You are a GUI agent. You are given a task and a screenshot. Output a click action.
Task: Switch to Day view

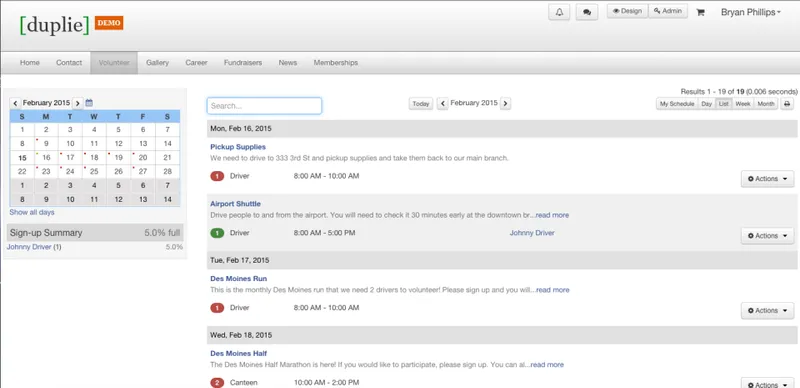[x=707, y=104]
